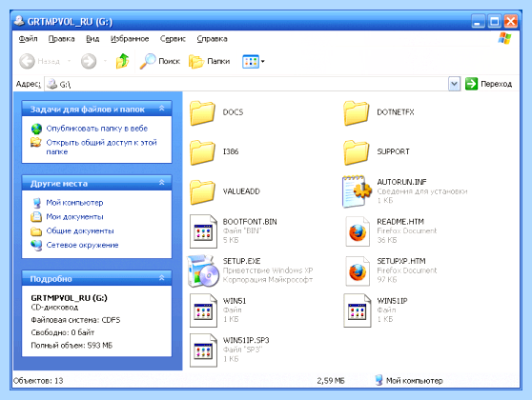Click the My Computer icon in status bar
Image resolution: width=532 pixels, height=400 pixels.
379,380
